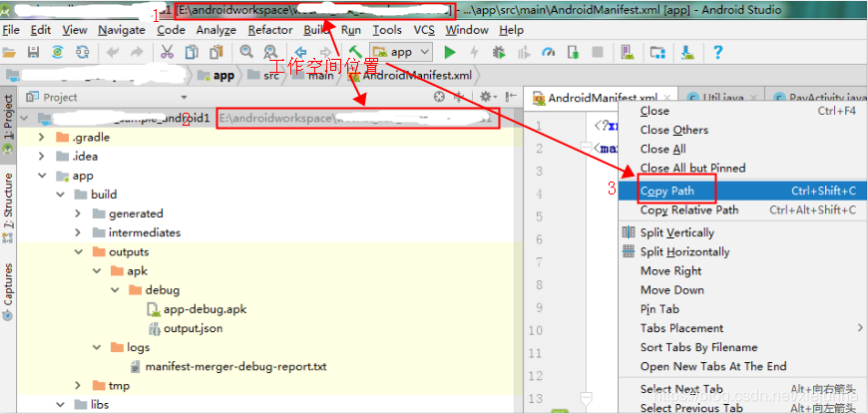Open the Refactor menu
The height and width of the screenshot is (414, 868).
coord(270,30)
